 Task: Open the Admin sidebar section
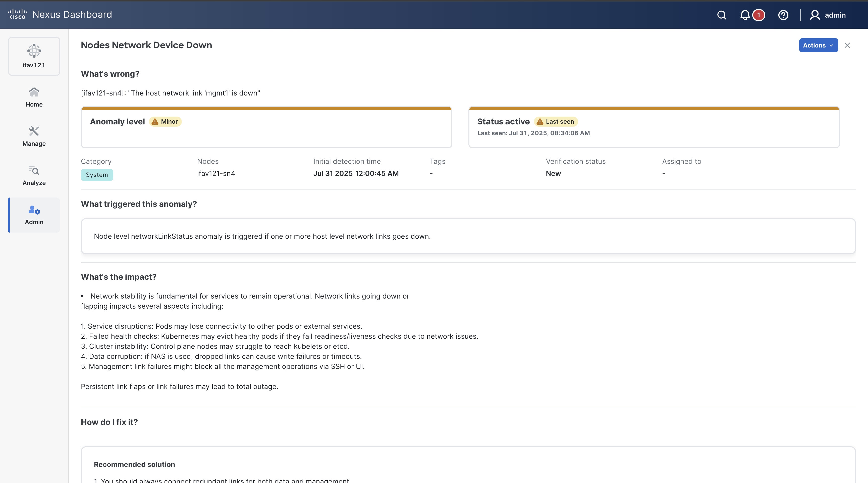(34, 215)
